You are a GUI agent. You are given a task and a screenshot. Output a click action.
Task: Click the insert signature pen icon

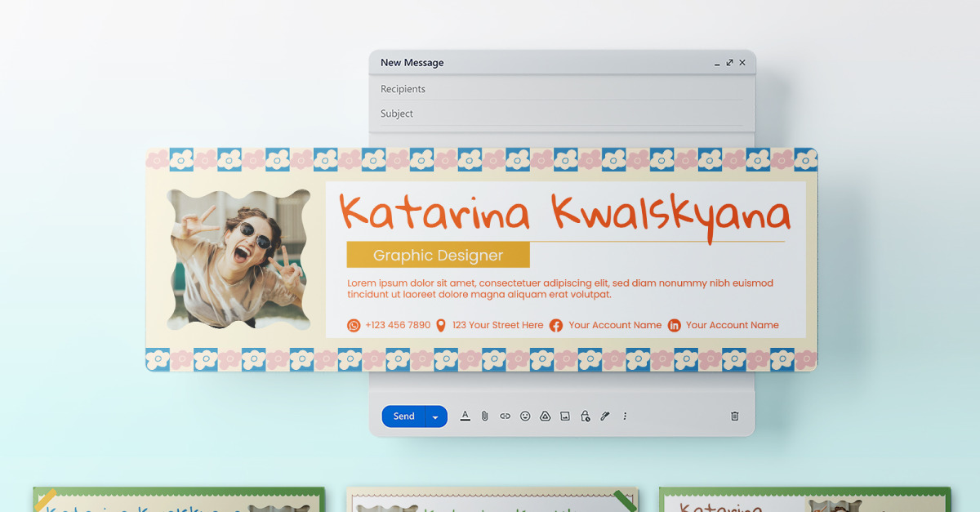point(605,416)
